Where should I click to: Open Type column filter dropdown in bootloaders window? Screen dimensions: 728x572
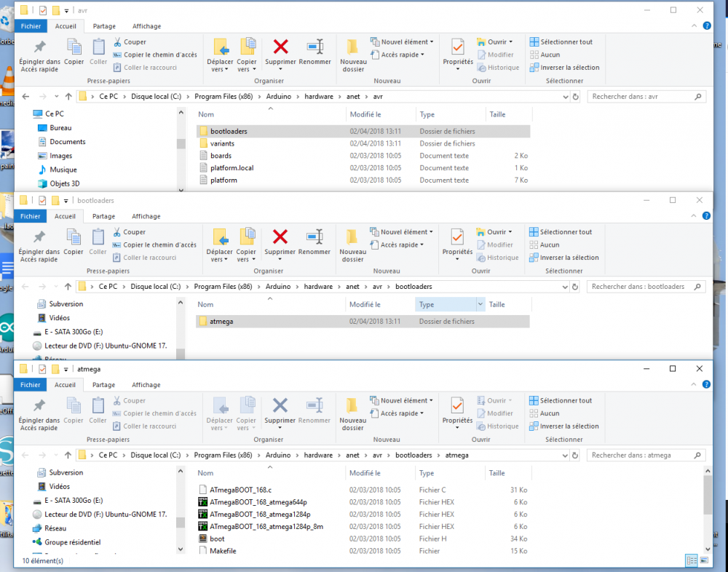pyautogui.click(x=480, y=305)
